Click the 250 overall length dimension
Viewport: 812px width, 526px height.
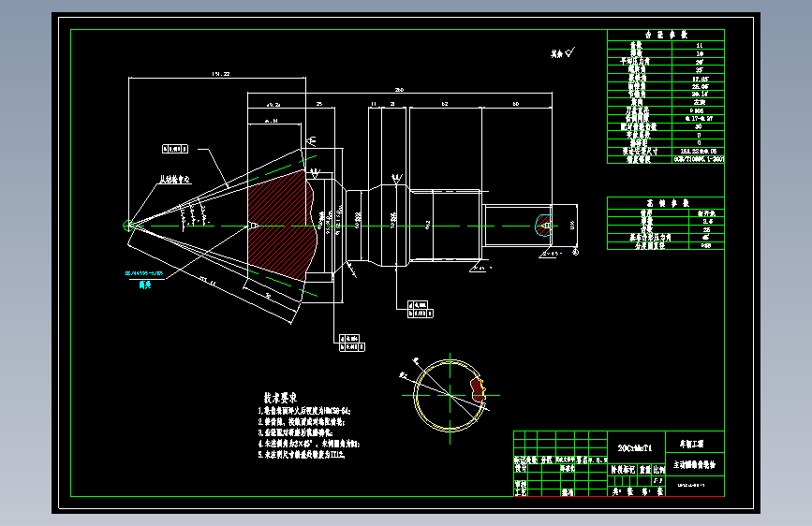399,90
